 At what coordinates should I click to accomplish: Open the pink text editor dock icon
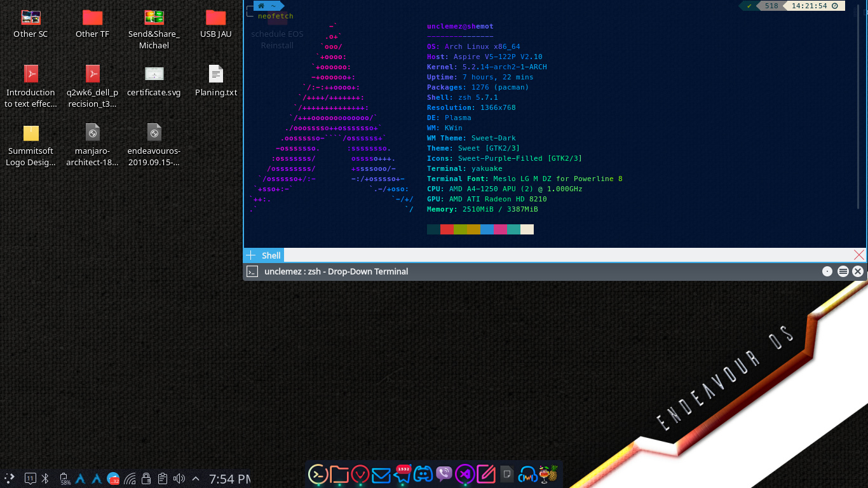486,474
